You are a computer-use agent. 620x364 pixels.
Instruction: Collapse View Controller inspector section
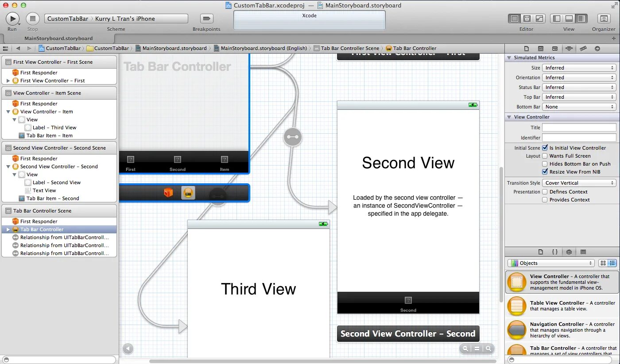click(x=509, y=117)
